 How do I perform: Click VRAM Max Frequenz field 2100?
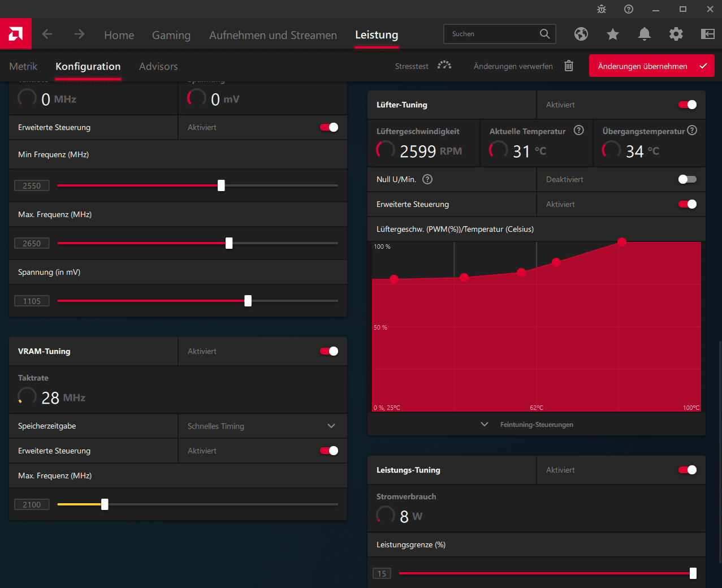pyautogui.click(x=32, y=504)
